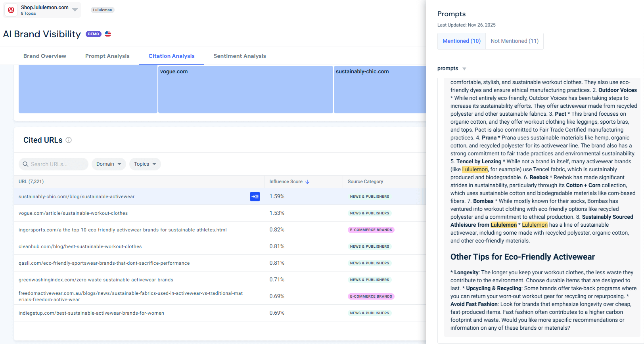Click the sustainably-chic.com/blog/sustainable-activewear URL
Viewport: 644px width, 344px height.
[77, 197]
